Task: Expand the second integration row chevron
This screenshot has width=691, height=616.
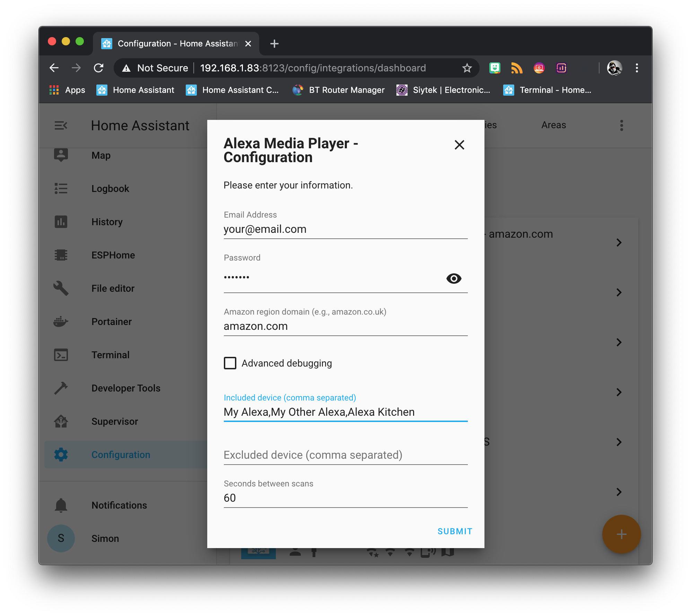Action: pyautogui.click(x=619, y=292)
